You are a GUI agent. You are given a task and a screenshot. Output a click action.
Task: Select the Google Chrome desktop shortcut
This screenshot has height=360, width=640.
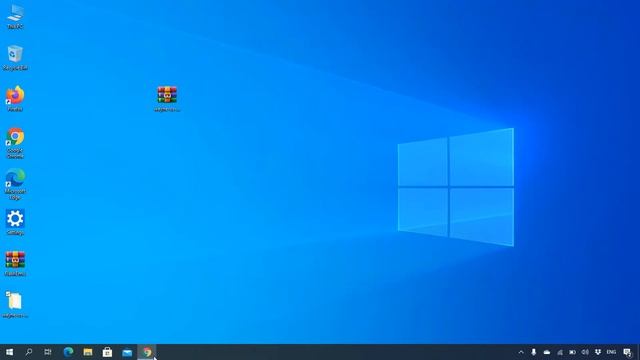pos(15,142)
